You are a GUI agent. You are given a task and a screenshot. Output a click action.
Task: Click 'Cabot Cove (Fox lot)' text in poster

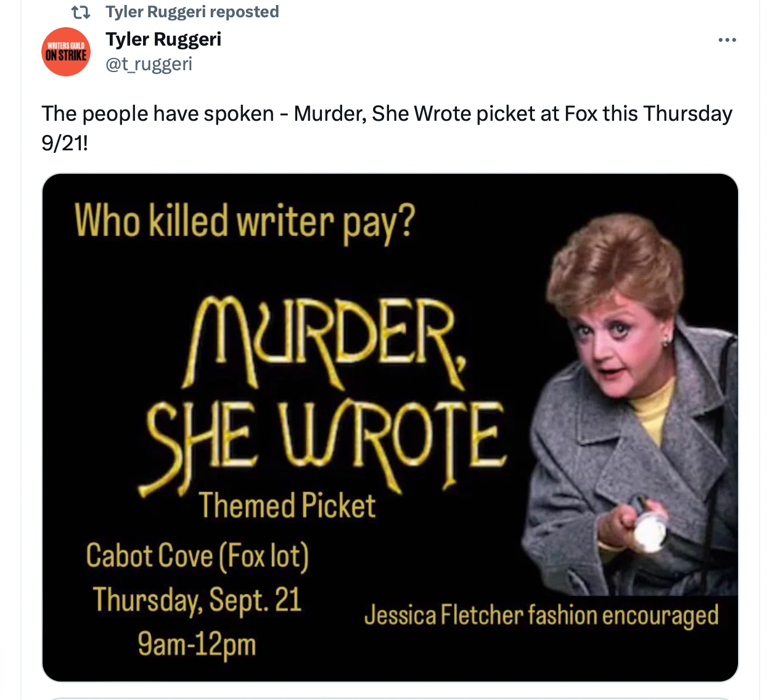click(197, 556)
